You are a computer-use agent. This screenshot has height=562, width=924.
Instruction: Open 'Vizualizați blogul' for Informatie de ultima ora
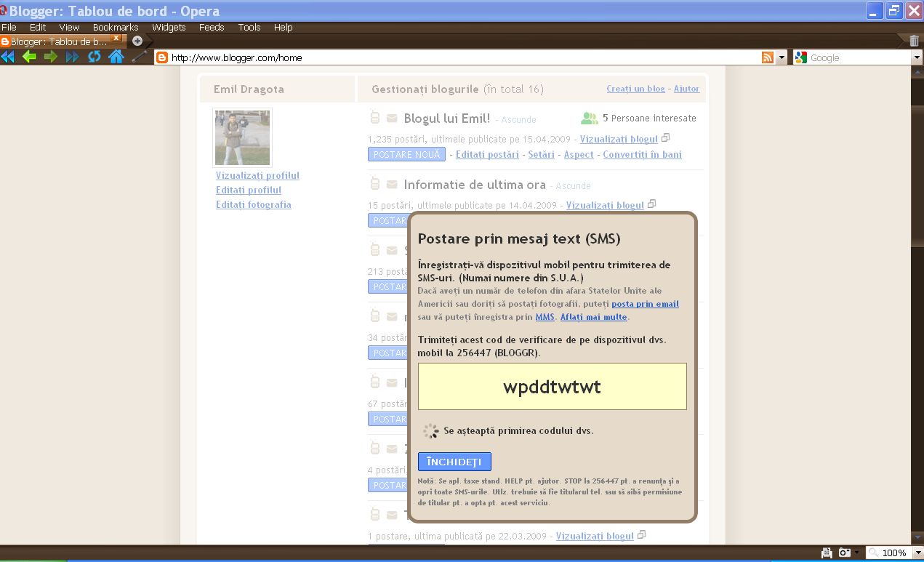tap(605, 205)
